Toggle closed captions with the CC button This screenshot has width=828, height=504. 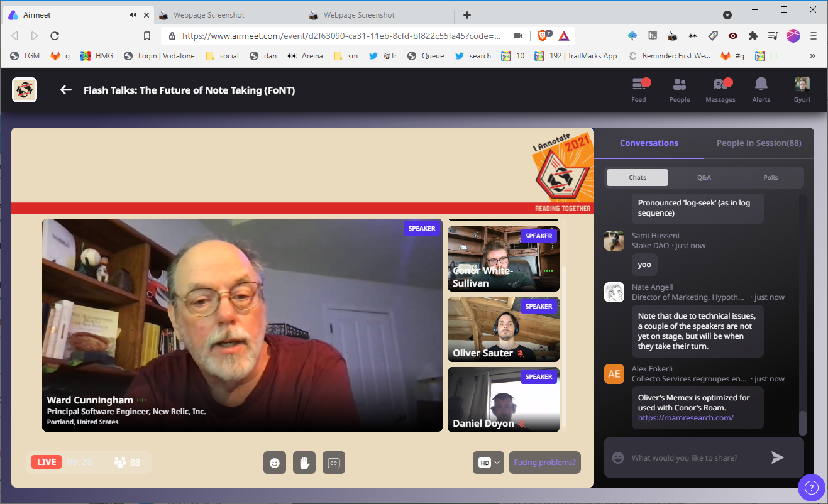pyautogui.click(x=334, y=463)
